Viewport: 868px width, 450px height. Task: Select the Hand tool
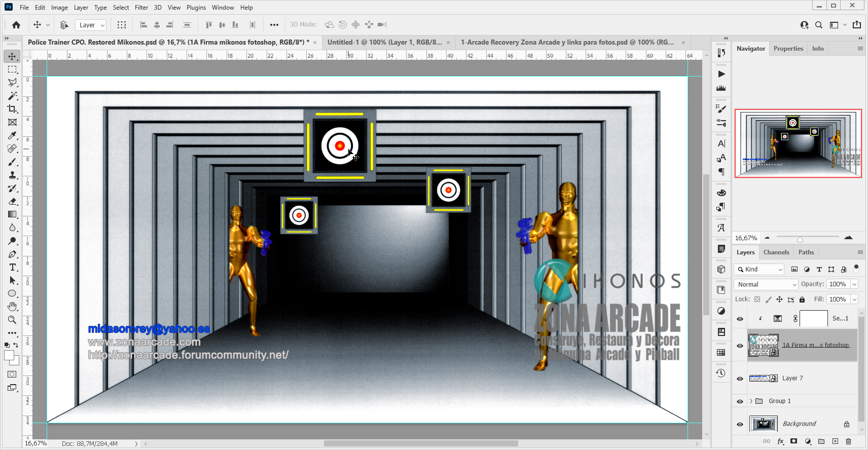point(12,307)
